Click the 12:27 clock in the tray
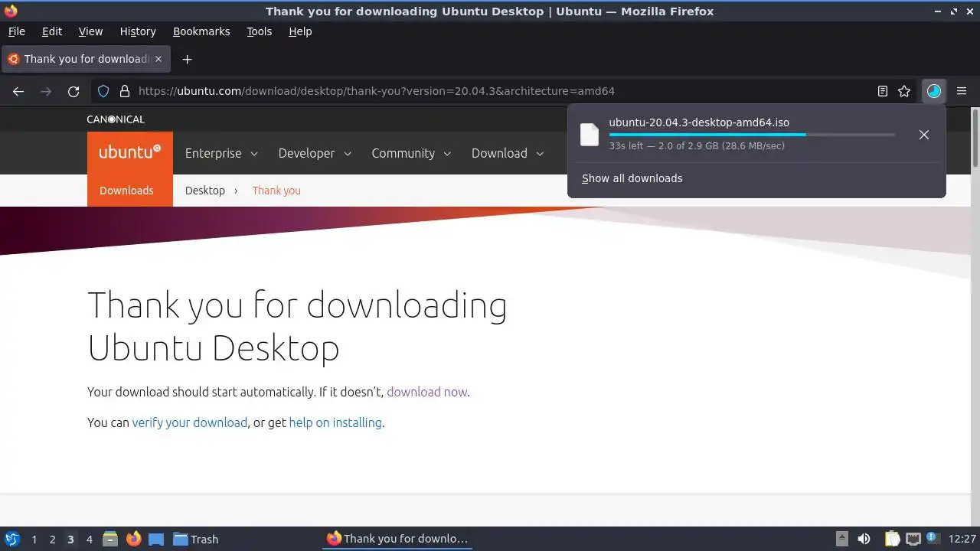Screen dimensions: 980x551 [962, 539]
